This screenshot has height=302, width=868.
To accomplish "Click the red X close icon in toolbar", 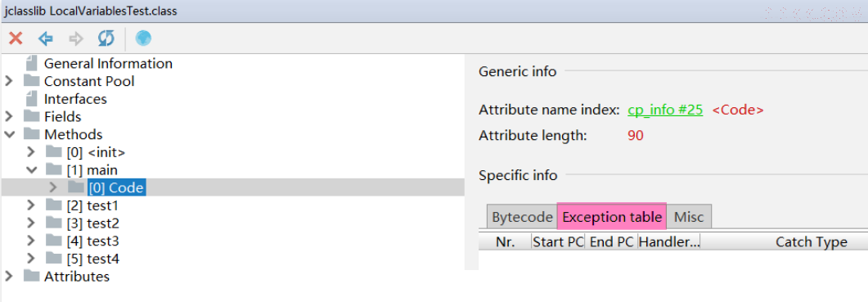I will pos(16,38).
